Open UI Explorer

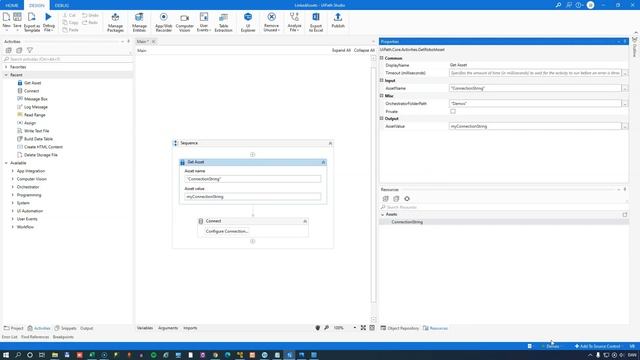pyautogui.click(x=248, y=22)
